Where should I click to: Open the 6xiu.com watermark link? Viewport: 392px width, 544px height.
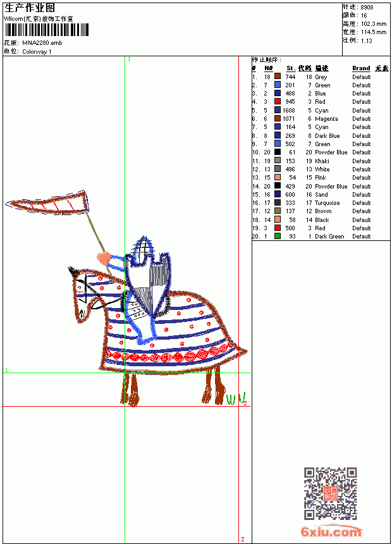331,531
